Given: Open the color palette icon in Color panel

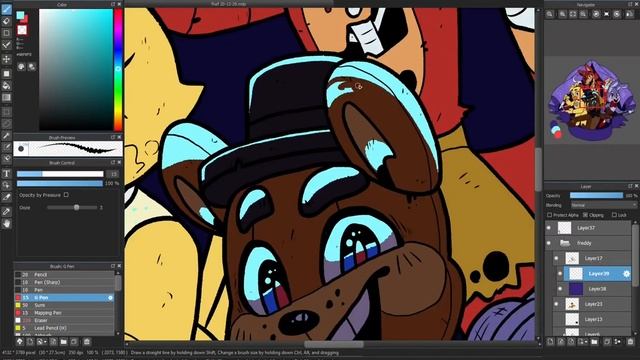Looking at the screenshot, I should pos(22,67).
